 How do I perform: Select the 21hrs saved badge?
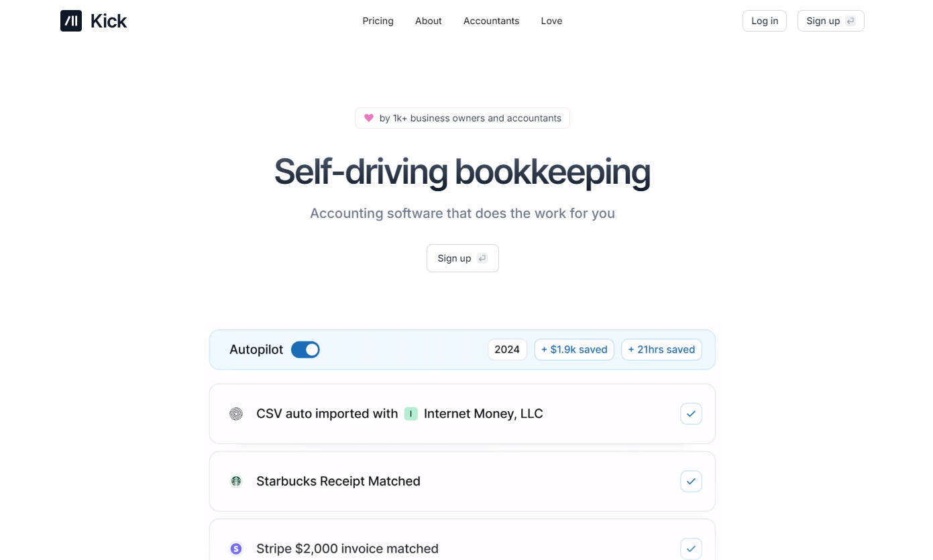pos(661,349)
